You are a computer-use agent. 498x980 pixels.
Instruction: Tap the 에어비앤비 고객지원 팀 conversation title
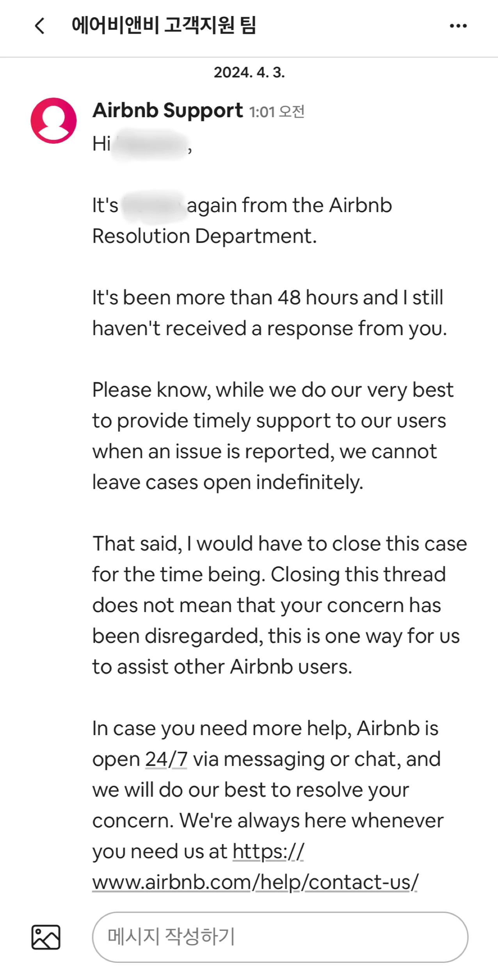click(x=164, y=26)
